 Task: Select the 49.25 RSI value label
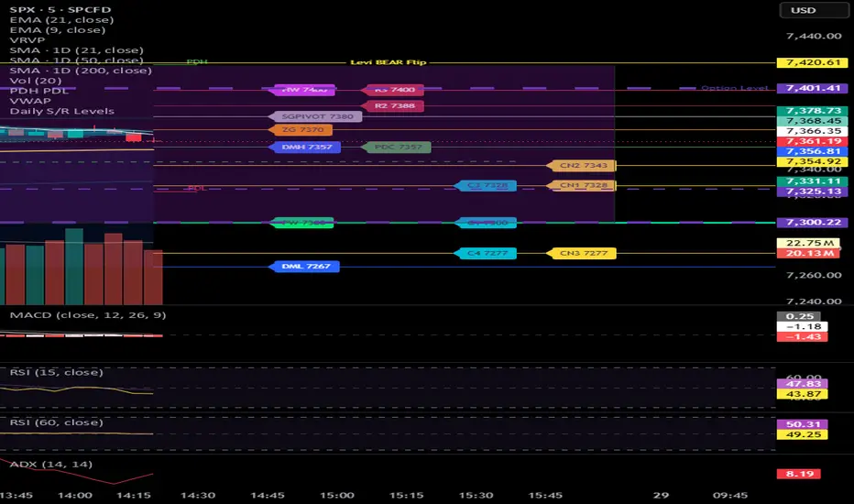point(803,434)
